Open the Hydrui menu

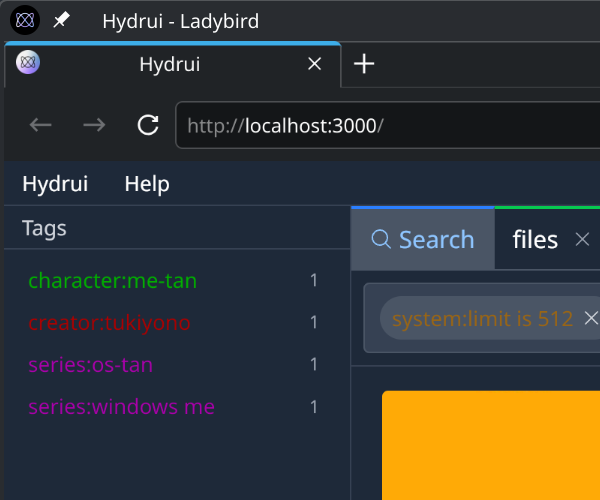(x=55, y=184)
